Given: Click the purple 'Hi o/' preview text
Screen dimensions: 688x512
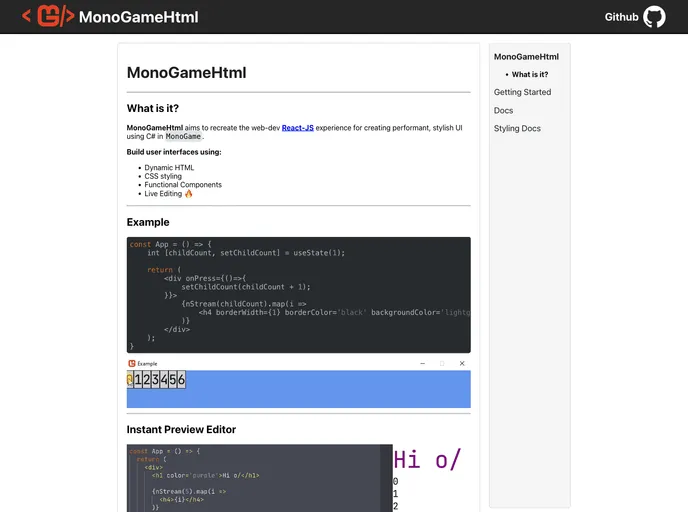Looking at the screenshot, I should tap(426, 460).
